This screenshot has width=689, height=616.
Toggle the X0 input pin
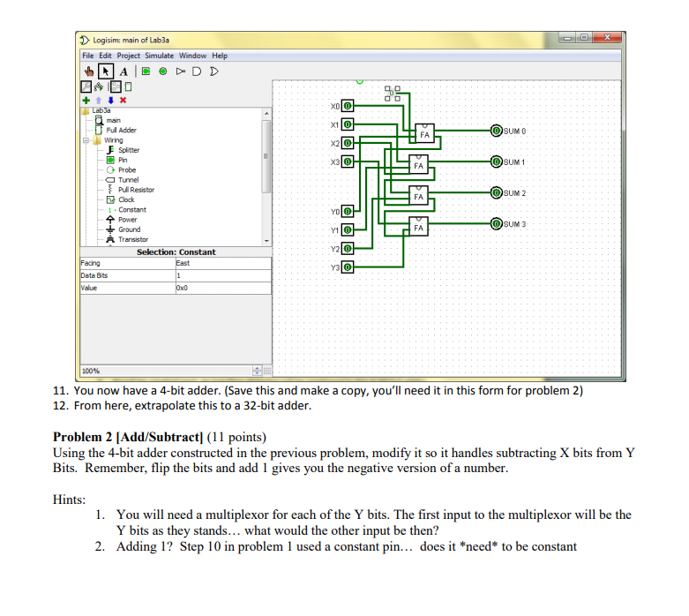pos(347,106)
